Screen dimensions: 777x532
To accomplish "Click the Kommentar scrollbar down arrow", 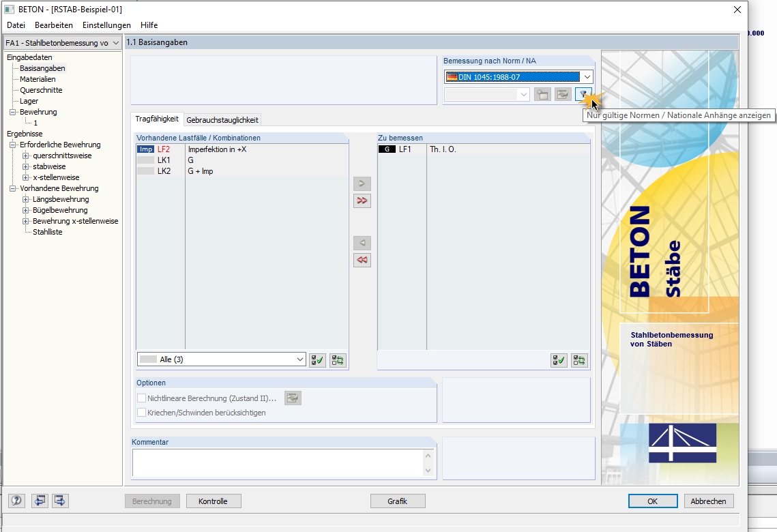I will 428,471.
